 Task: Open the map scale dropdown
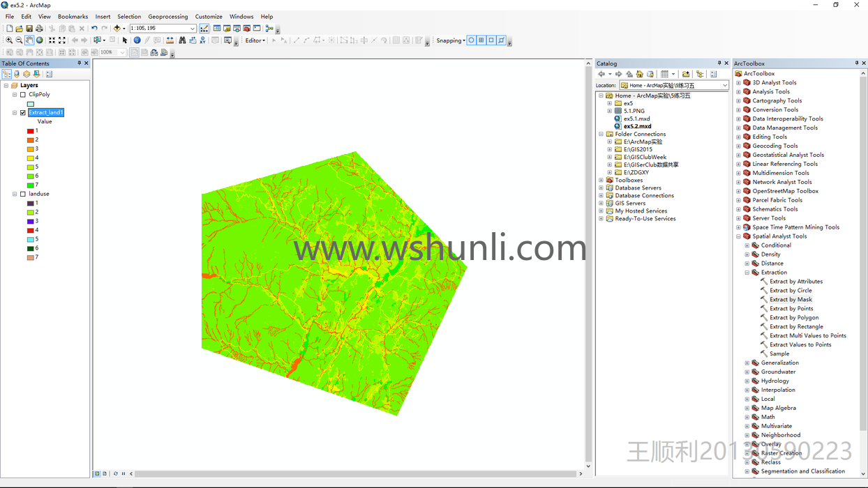(x=193, y=29)
